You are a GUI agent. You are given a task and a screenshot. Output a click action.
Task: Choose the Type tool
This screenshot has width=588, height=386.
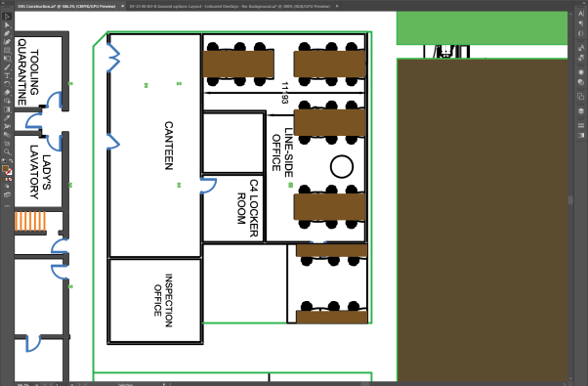[7, 75]
